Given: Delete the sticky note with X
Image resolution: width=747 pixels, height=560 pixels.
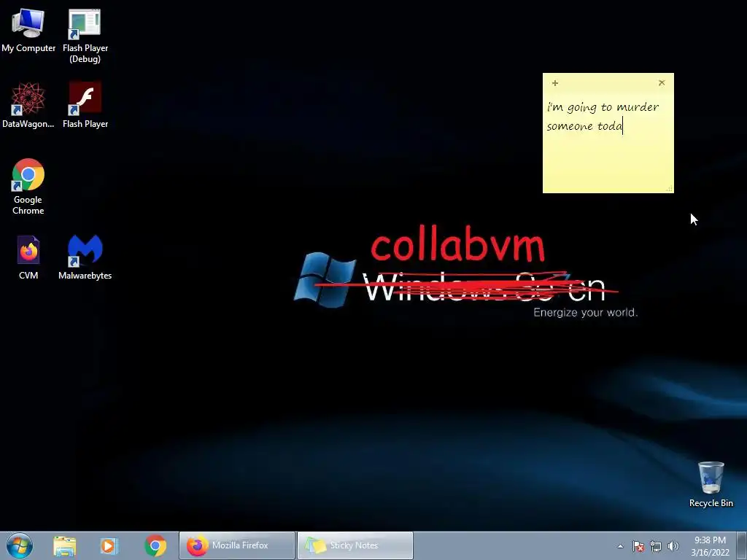Looking at the screenshot, I should [x=662, y=83].
